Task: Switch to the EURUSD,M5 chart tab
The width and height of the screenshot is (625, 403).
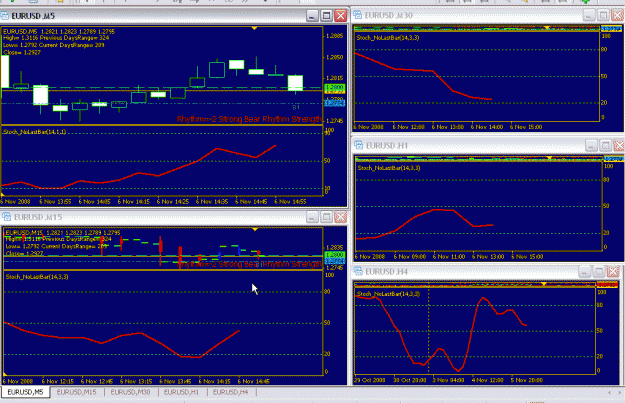Action: 25,392
